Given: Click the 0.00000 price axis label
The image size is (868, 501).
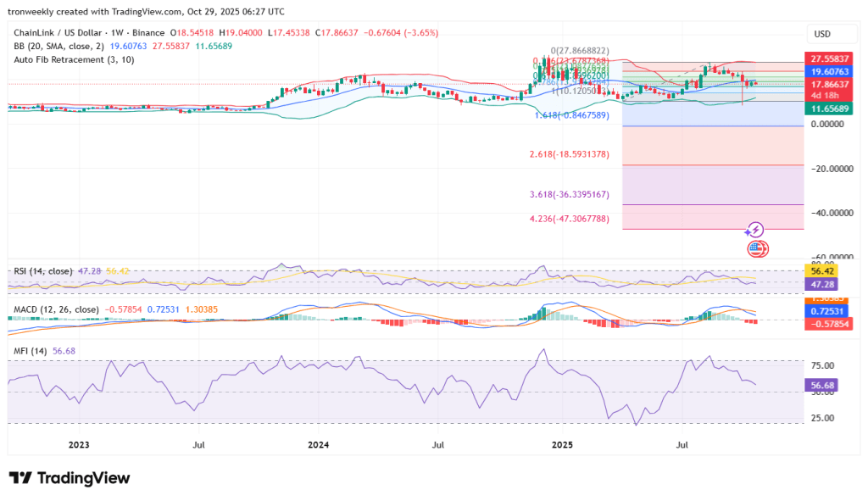Looking at the screenshot, I should (x=827, y=124).
